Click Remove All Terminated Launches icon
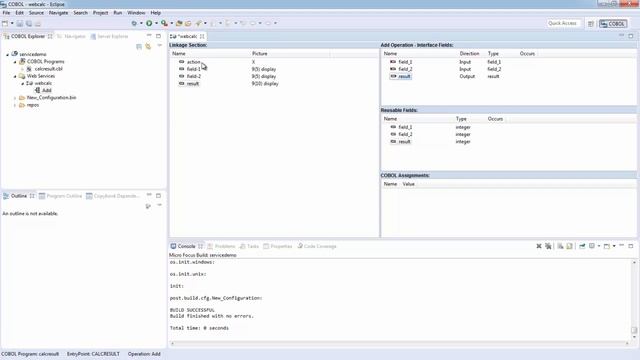The image size is (640, 360). 548,246
